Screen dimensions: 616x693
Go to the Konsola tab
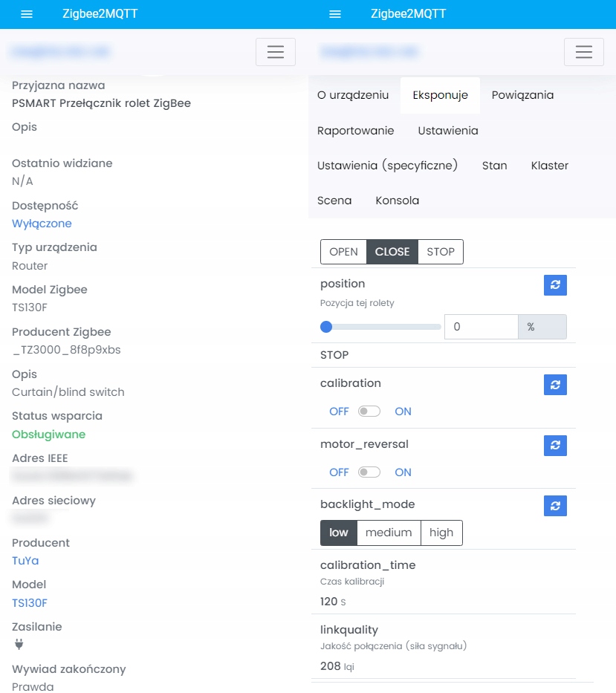click(398, 201)
